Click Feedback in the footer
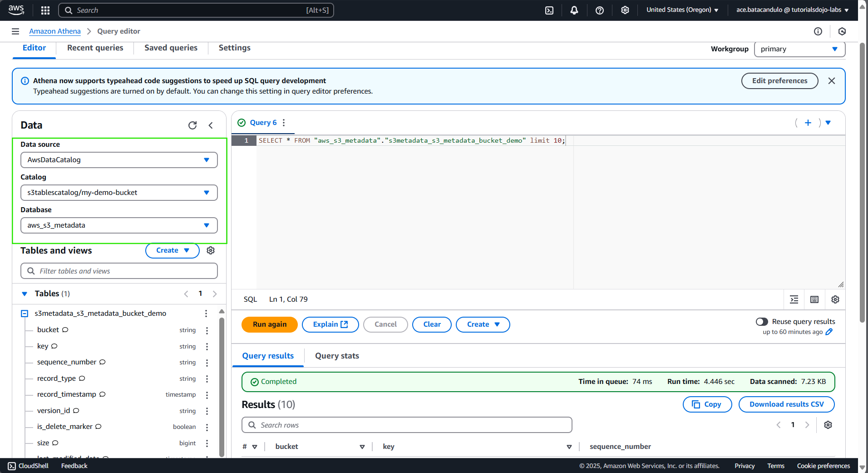Screen dimensions: 868x473 [74, 466]
